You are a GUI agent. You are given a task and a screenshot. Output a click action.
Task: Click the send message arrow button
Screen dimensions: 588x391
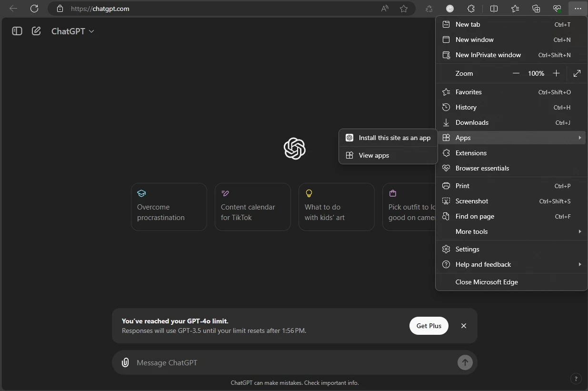465,362
